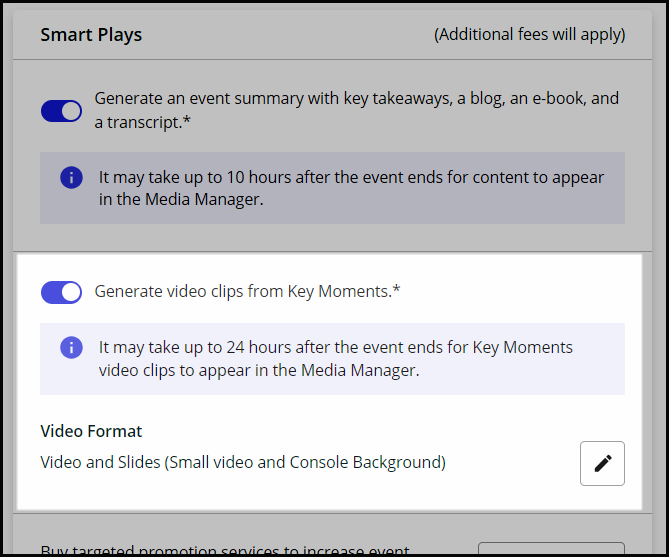Click the asterisk after "Key Moments." label
The width and height of the screenshot is (669, 557).
pos(396,291)
